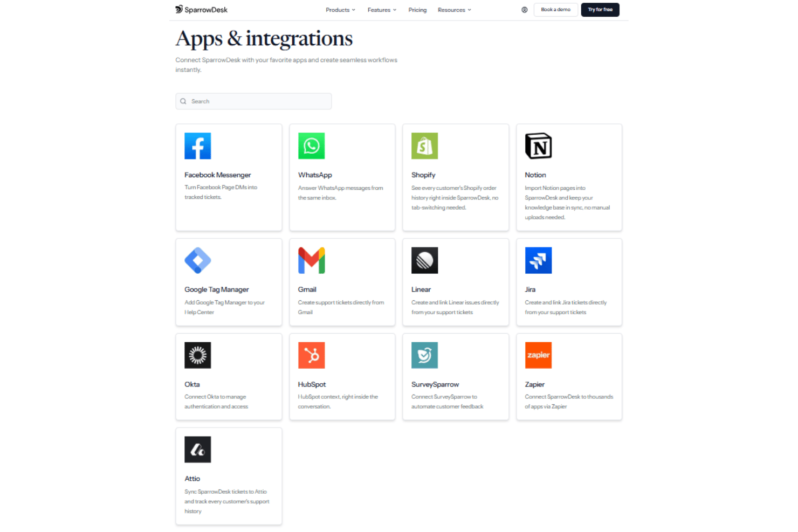Select the SurveySparrow icon
798x532 pixels.
point(425,355)
